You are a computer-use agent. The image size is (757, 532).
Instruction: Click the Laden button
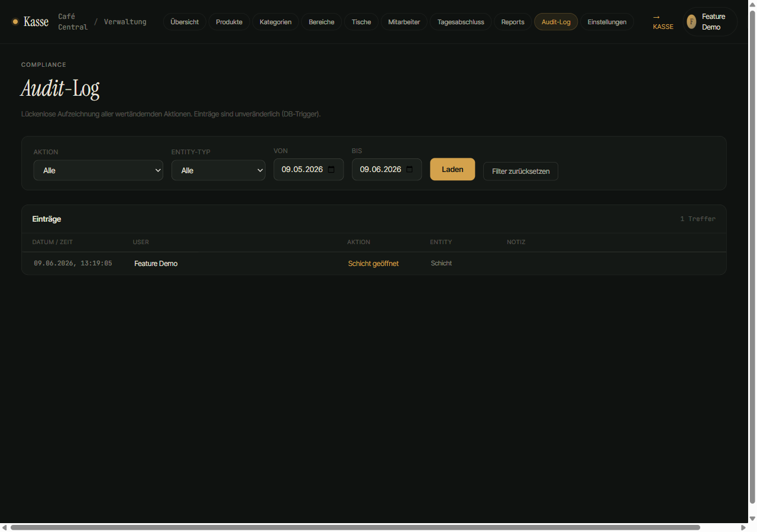pos(452,169)
